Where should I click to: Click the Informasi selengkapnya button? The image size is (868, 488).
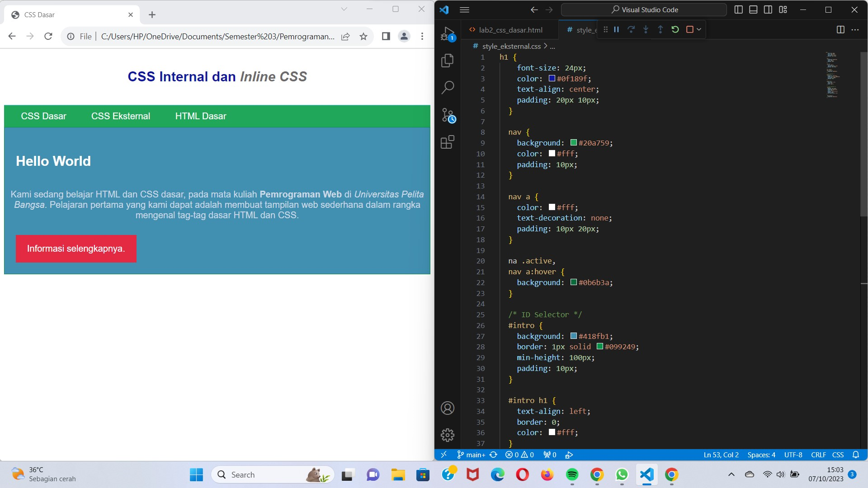tap(75, 249)
